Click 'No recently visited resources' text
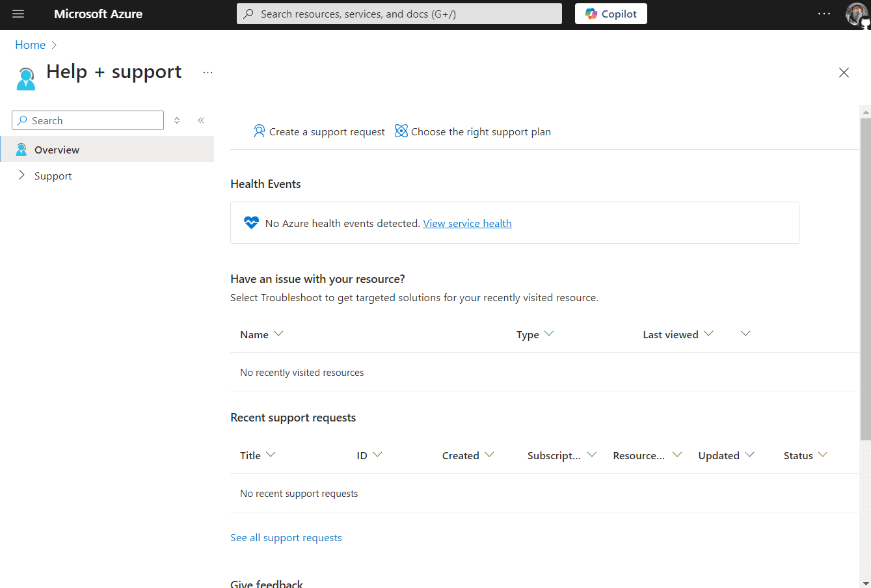 [302, 373]
